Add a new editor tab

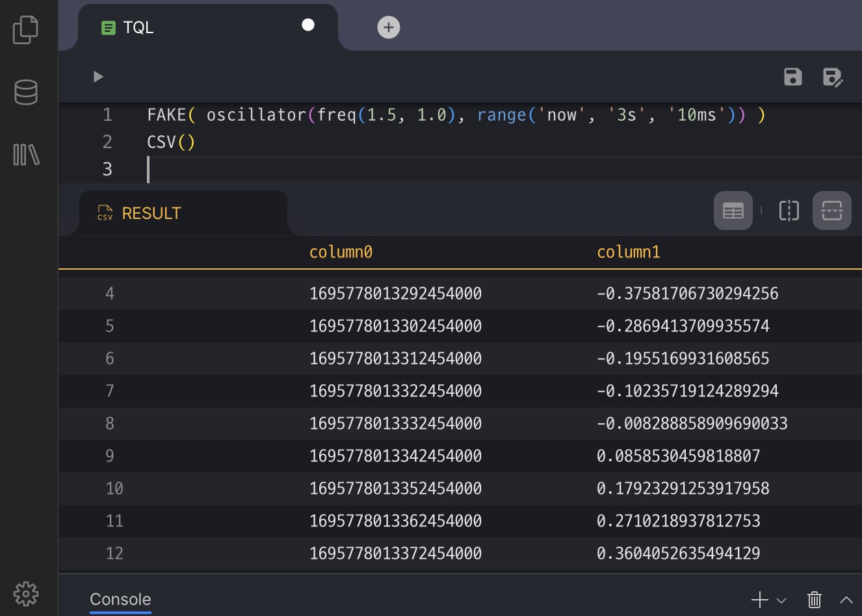pos(388,27)
